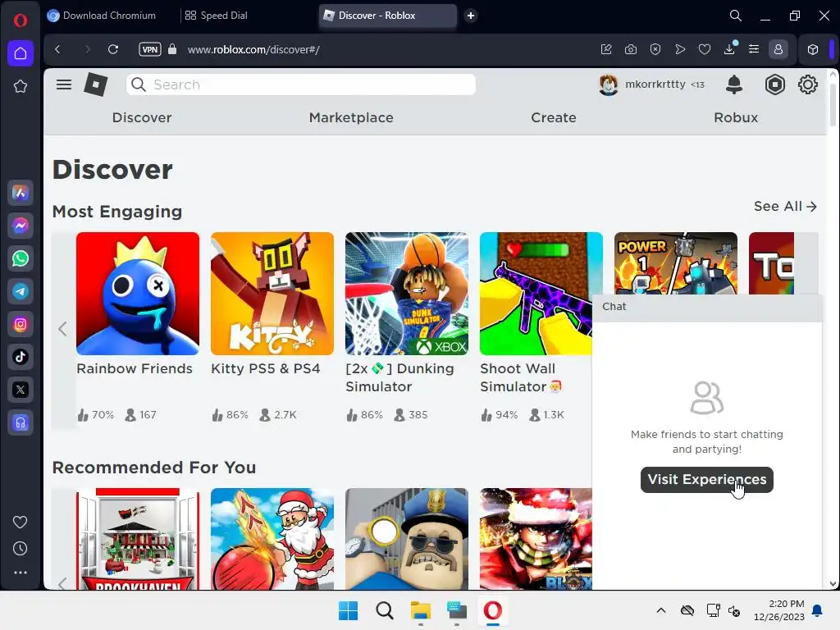This screenshot has height=630, width=840.
Task: Show hidden system tray icons chevron
Action: (661, 610)
